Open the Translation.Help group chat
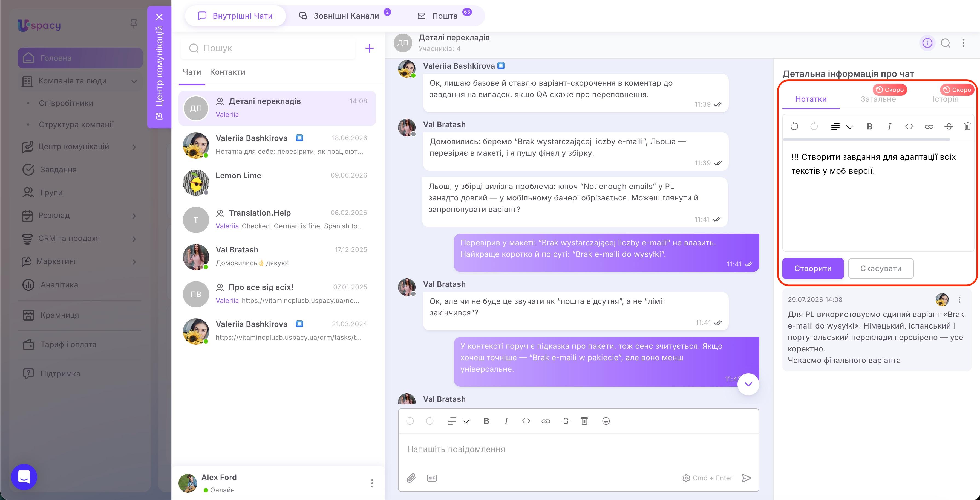The height and width of the screenshot is (500, 980). click(x=277, y=220)
